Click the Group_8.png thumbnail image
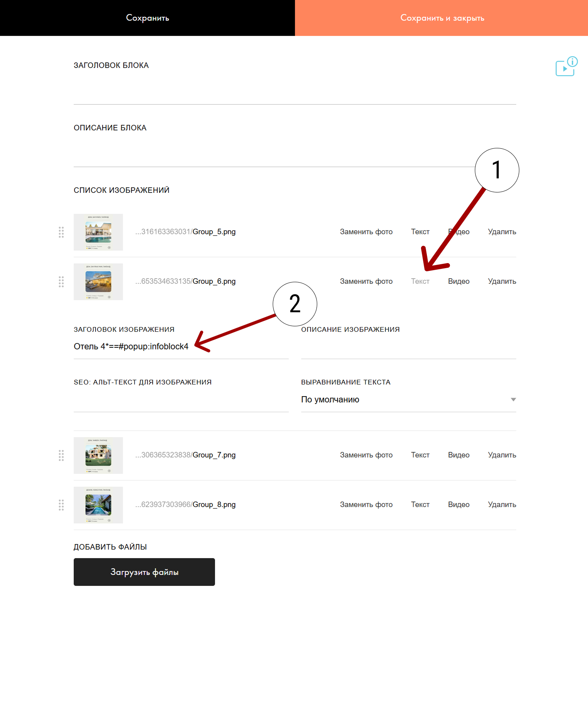This screenshot has height=717, width=588. (98, 505)
